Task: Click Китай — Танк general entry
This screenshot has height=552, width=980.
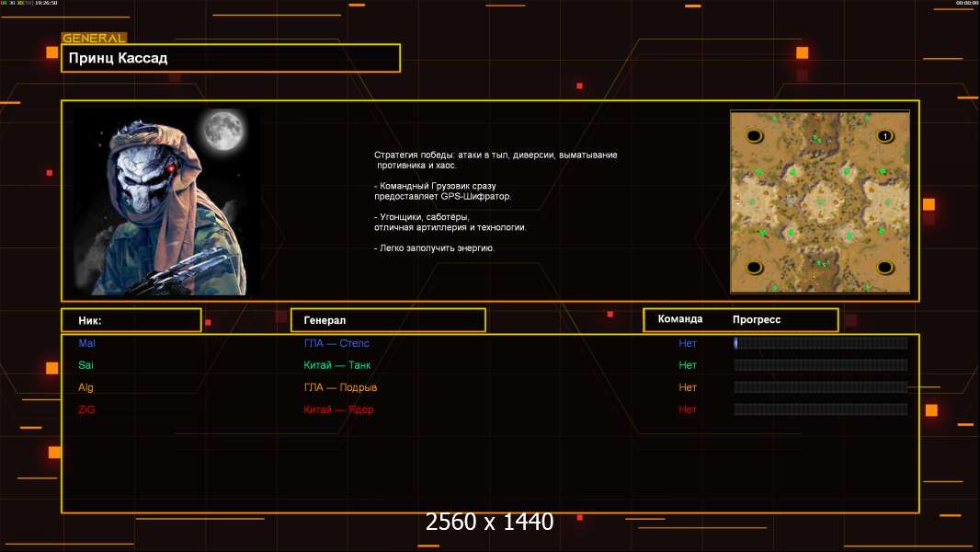Action: click(337, 365)
